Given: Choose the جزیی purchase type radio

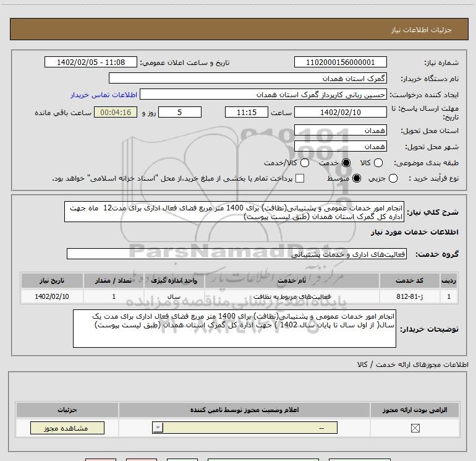Looking at the screenshot, I should tap(393, 178).
